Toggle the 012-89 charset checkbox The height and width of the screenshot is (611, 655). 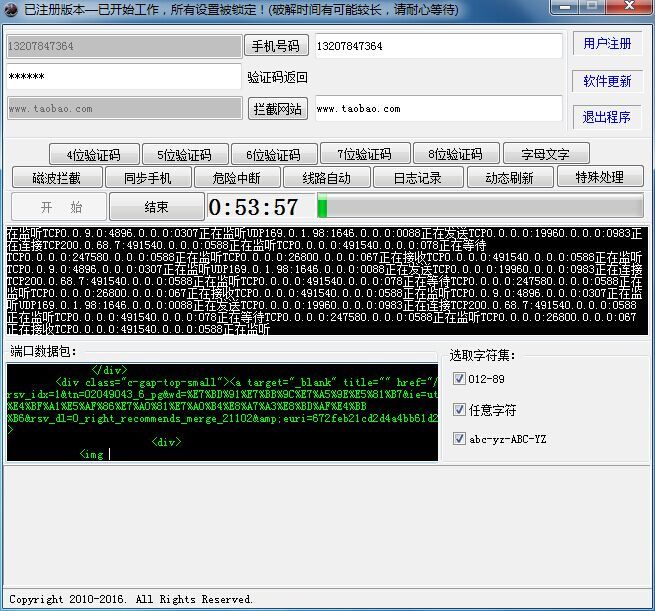click(x=459, y=378)
